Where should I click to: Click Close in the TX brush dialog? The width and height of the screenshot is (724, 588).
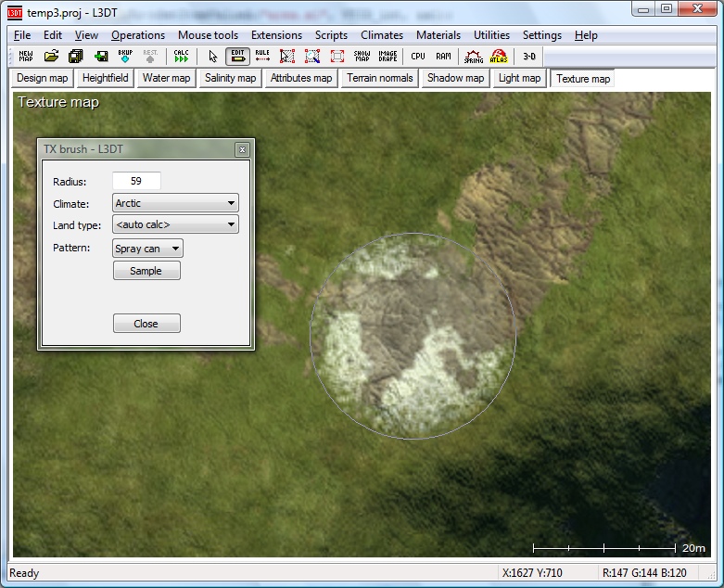click(x=146, y=324)
